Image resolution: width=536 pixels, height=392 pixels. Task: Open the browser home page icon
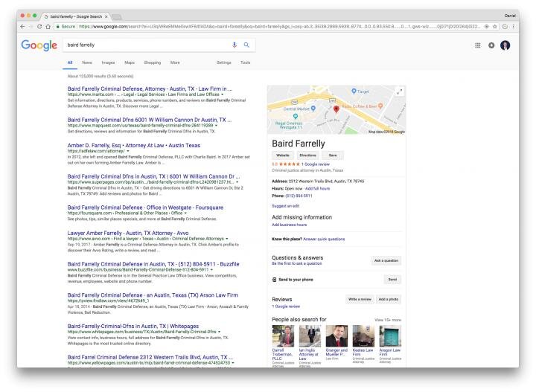point(48,27)
